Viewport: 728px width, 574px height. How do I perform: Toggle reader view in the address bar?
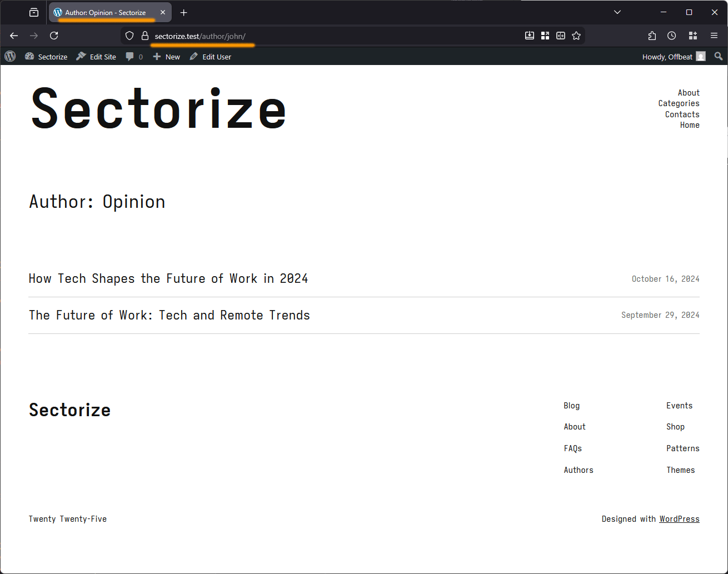560,35
